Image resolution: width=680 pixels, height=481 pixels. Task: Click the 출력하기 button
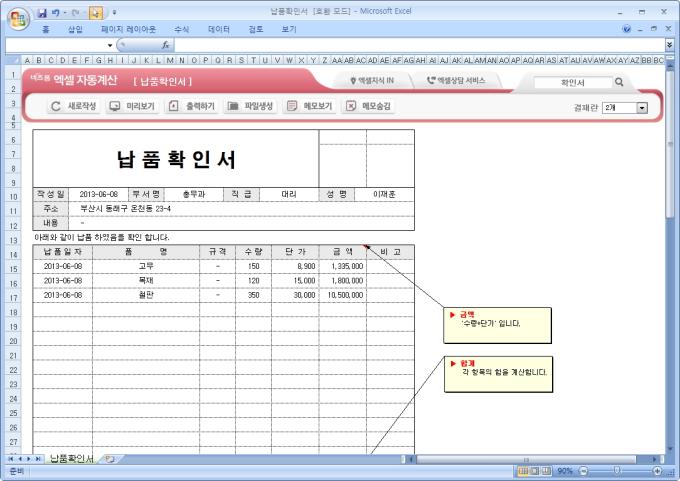pyautogui.click(x=192, y=106)
